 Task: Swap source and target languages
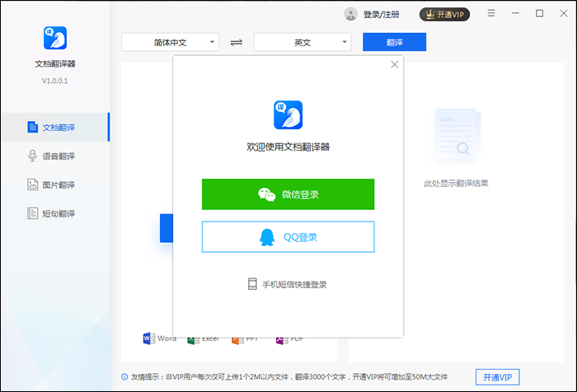(237, 42)
